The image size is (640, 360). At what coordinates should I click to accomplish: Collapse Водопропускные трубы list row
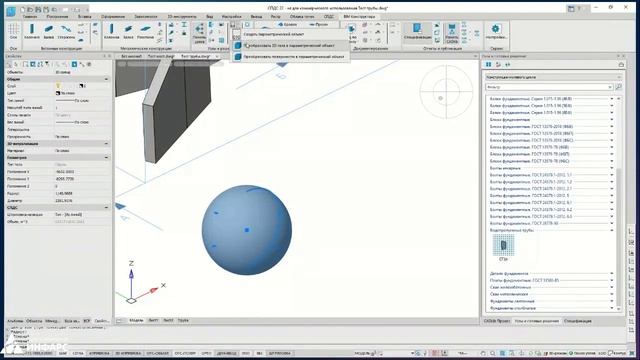[x=551, y=230]
